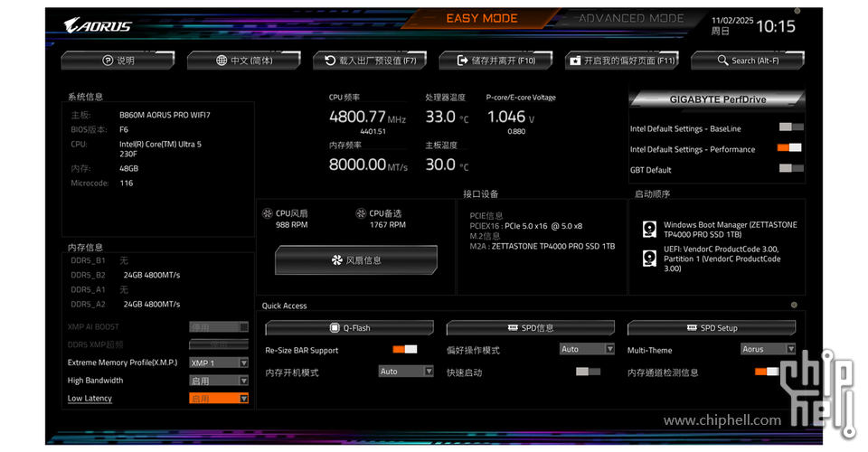Toggle Intel Default Settings - Performance switch
Image resolution: width=868 pixels, height=452 pixels.
click(x=790, y=148)
